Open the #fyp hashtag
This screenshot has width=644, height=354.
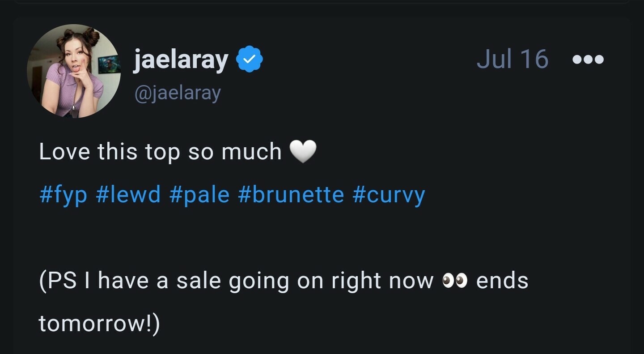pos(63,195)
